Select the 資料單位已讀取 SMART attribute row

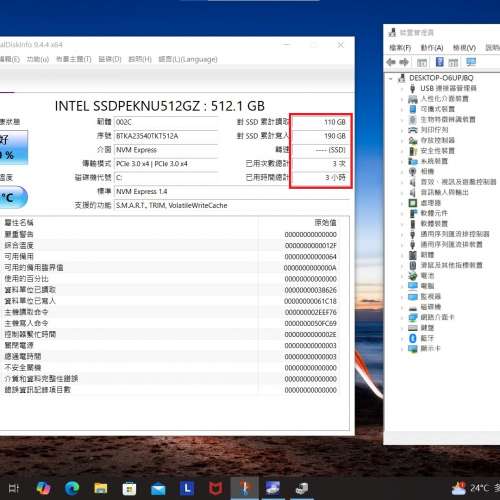pyautogui.click(x=171, y=290)
